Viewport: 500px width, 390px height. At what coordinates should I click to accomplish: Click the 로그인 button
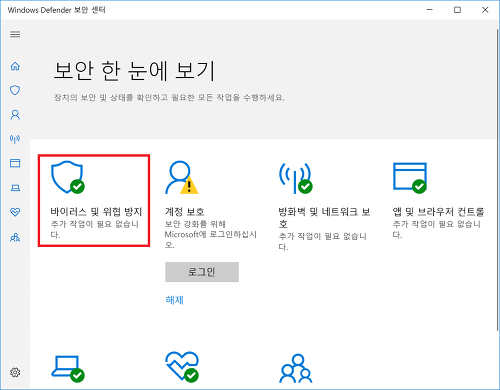click(202, 272)
